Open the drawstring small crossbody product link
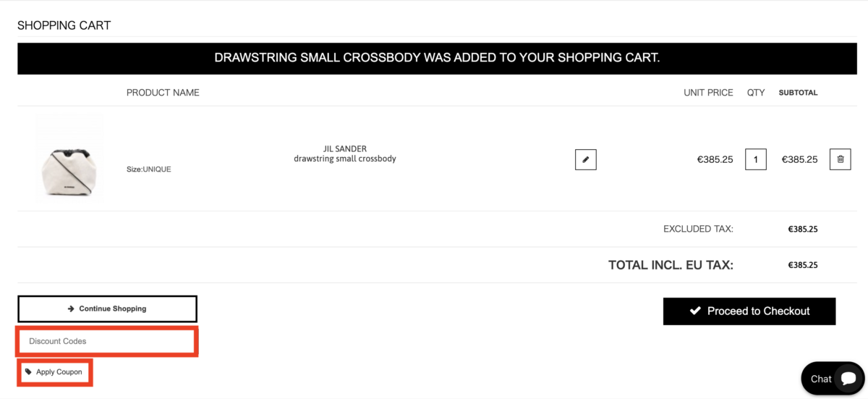This screenshot has height=399, width=868. (345, 159)
